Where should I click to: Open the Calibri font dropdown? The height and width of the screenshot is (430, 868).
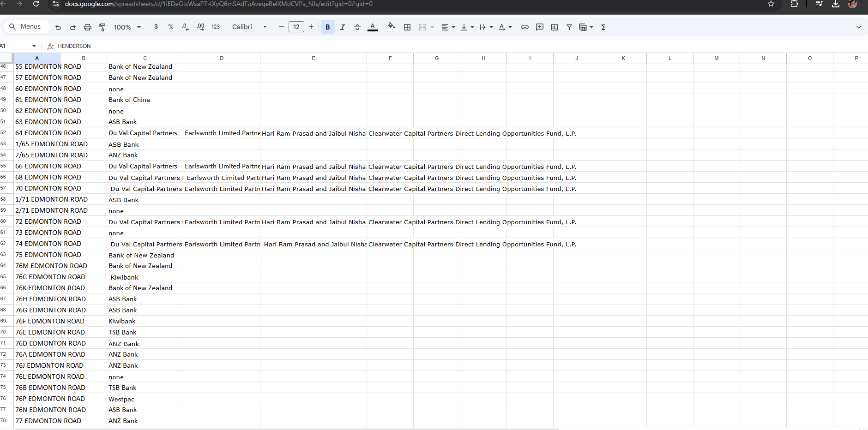(x=249, y=27)
